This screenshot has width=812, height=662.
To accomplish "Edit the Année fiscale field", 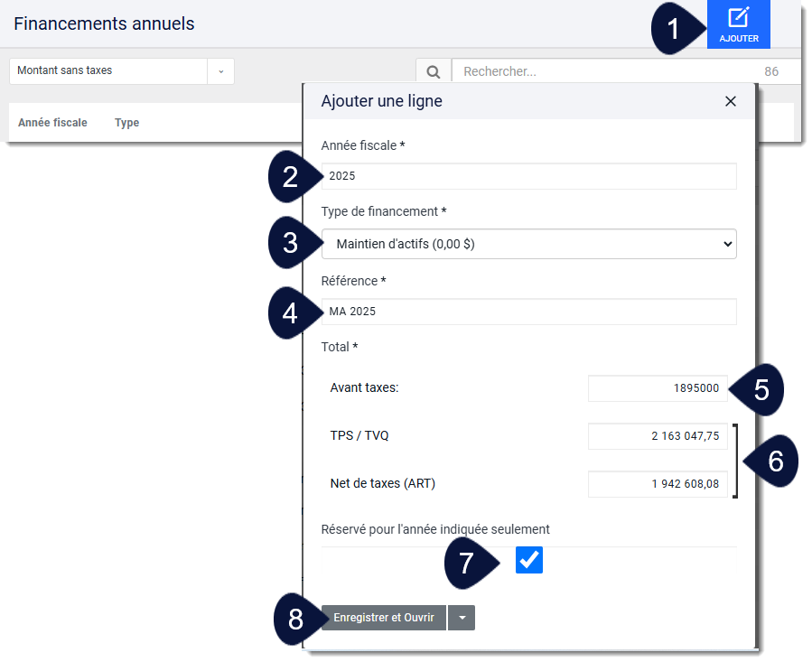I will (528, 176).
